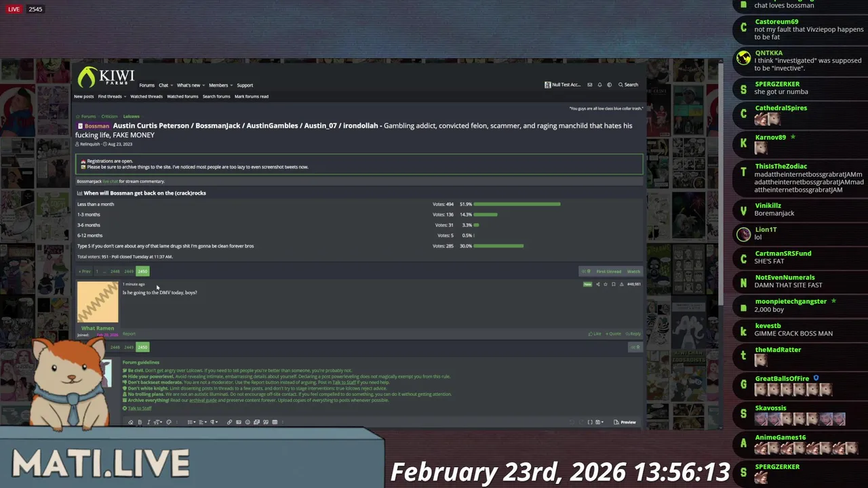Image resolution: width=868 pixels, height=488 pixels.
Task: Toggle Italic in the editor toolbar
Action: (149, 422)
